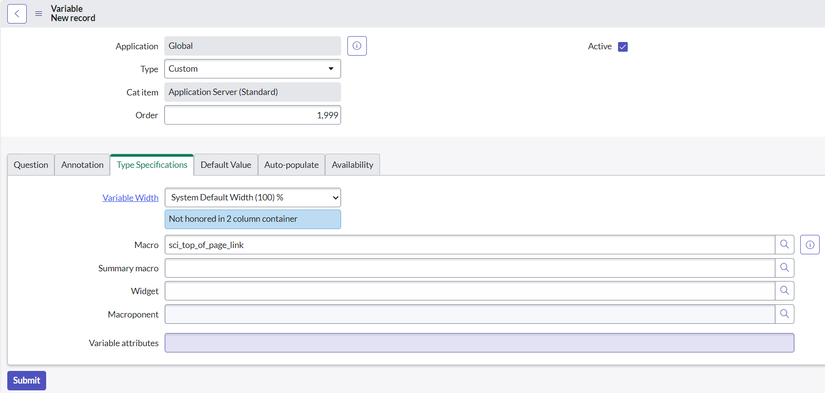Click the Application field showing Global
825x393 pixels.
point(253,46)
